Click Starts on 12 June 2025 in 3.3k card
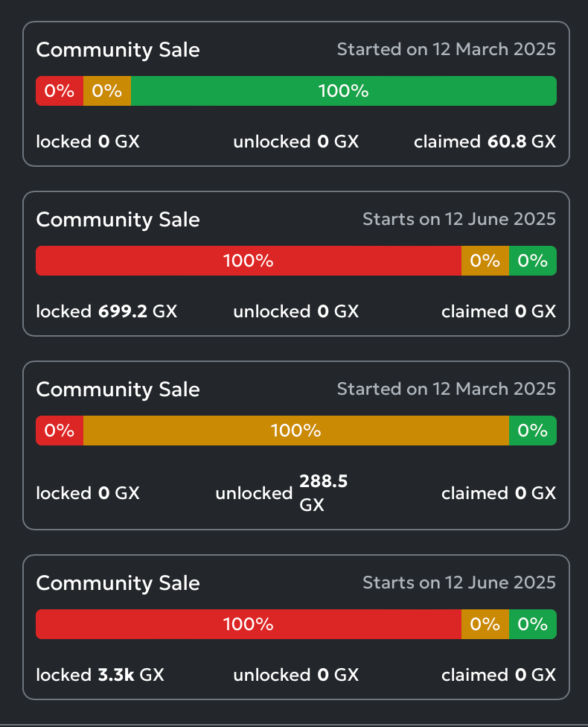This screenshot has width=588, height=727. coord(458,582)
